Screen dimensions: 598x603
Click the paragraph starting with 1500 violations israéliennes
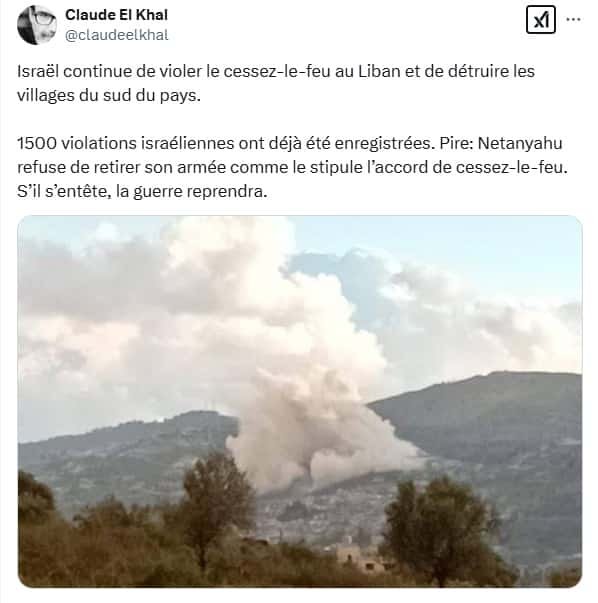tap(292, 167)
